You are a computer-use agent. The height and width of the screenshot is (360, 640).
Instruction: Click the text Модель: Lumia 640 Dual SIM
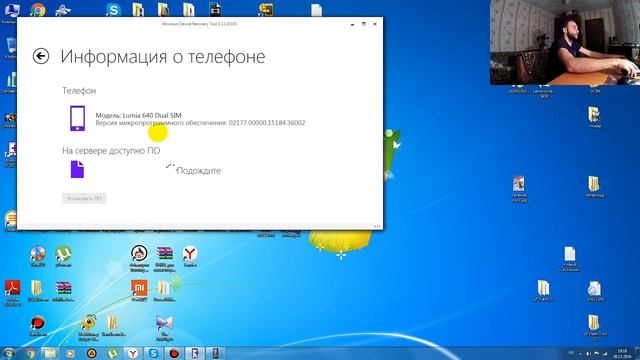pos(138,116)
